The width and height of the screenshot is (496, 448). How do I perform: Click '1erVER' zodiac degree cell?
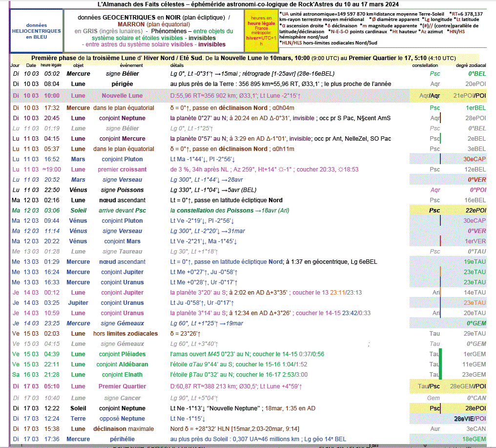point(475,241)
